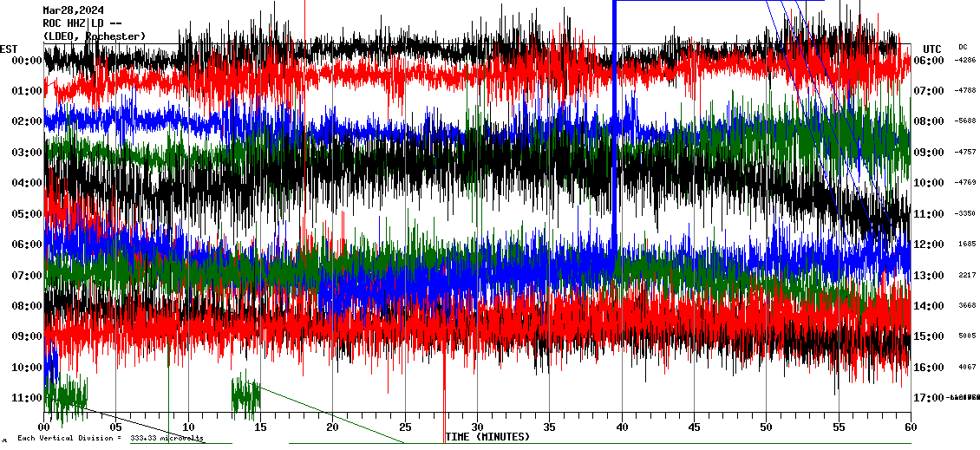Click the DC column header
Viewport: 980px width, 450px height.
click(963, 47)
